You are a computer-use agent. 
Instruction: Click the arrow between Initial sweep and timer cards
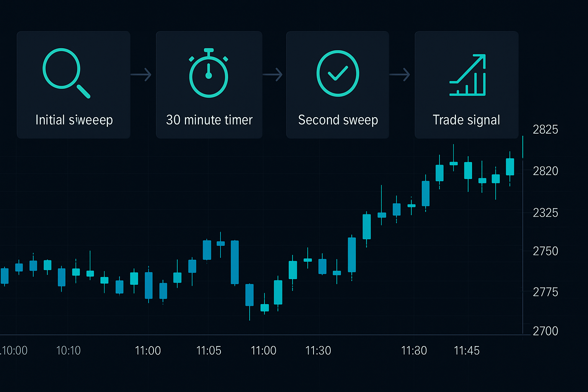click(141, 74)
